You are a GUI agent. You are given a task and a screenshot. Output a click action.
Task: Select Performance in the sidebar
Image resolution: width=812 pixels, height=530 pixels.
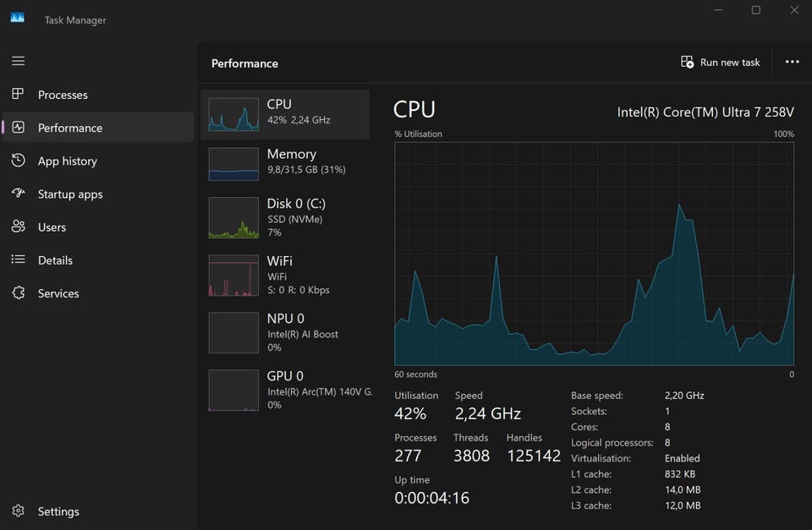click(x=98, y=128)
